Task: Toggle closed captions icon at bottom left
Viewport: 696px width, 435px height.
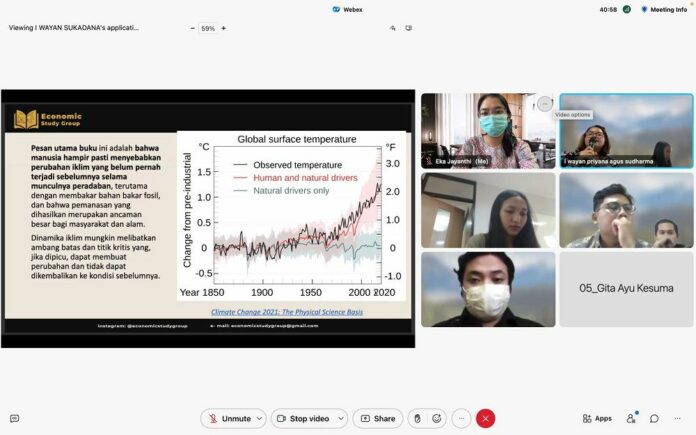Action: (x=14, y=418)
